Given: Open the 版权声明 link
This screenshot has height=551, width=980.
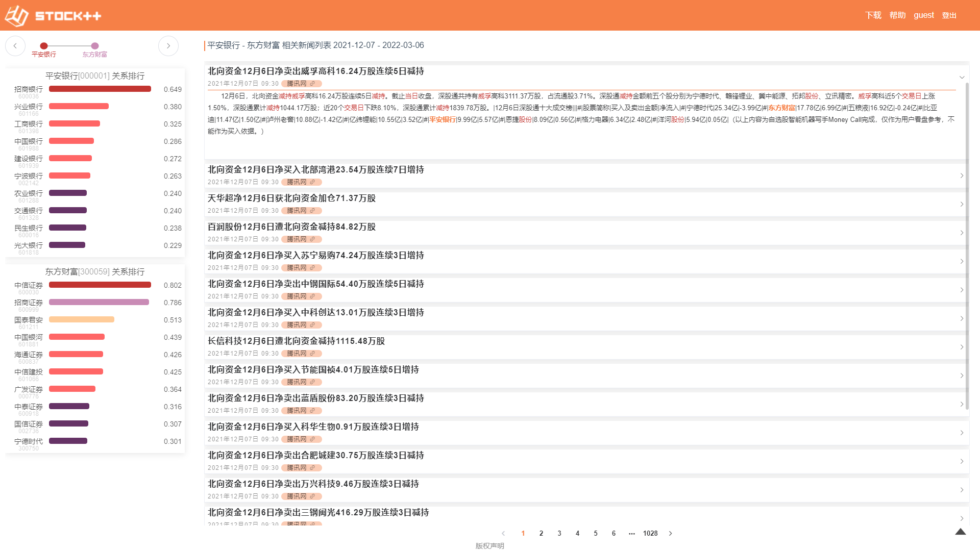Looking at the screenshot, I should (x=489, y=546).
